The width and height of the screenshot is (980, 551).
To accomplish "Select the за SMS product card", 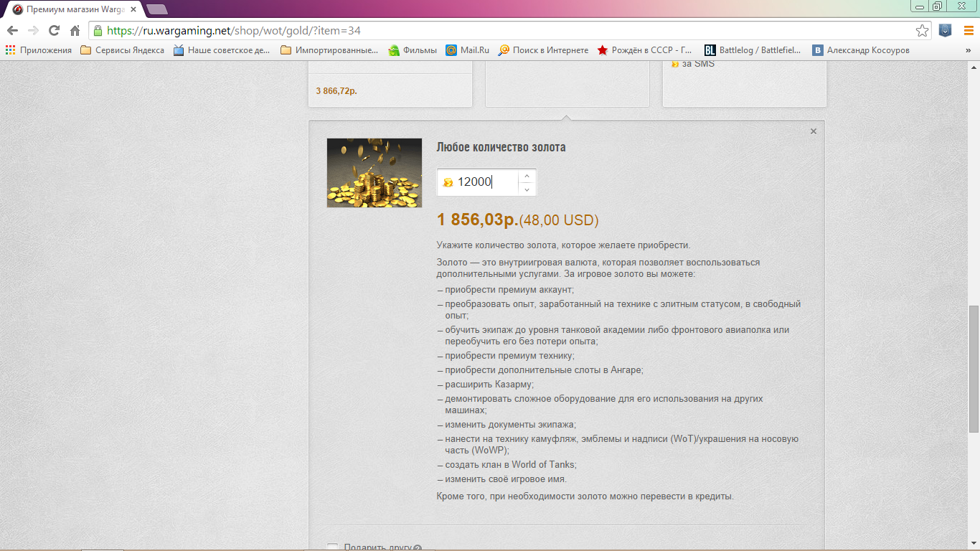I will [745, 85].
